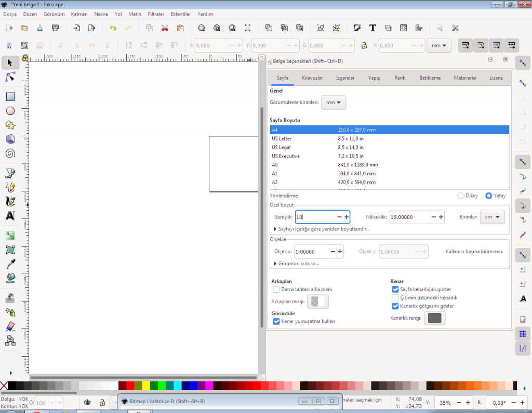Toggle the guide lock at ruler corner
Image resolution: width=532 pixels, height=413 pixels.
(25, 58)
